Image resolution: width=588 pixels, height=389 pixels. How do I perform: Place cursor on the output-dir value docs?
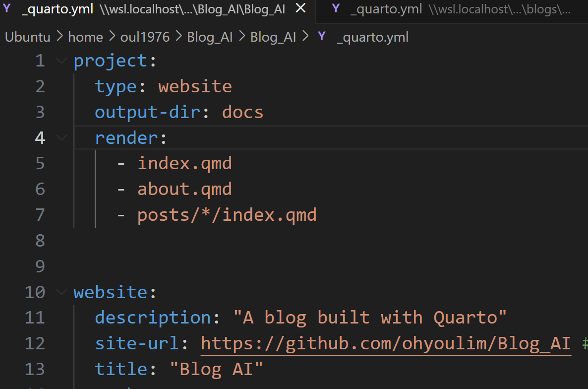pyautogui.click(x=242, y=112)
